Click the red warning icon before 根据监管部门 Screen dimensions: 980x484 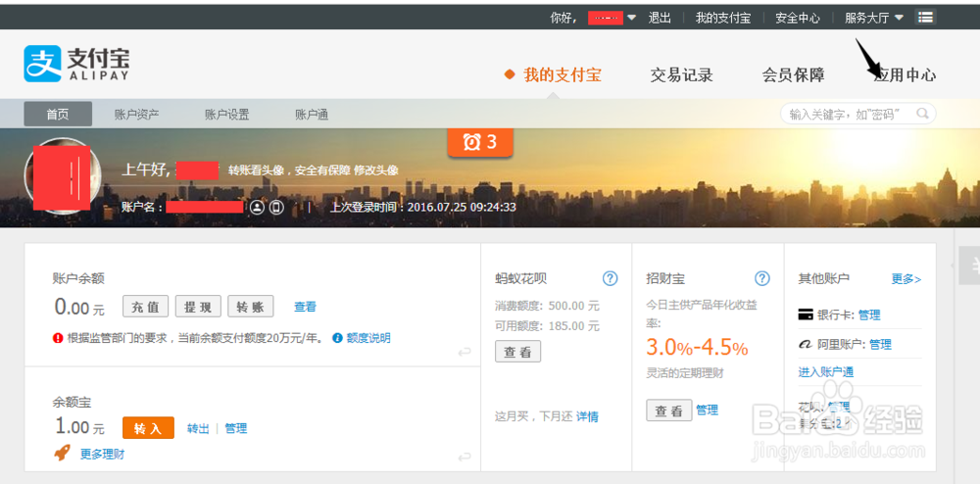(58, 338)
